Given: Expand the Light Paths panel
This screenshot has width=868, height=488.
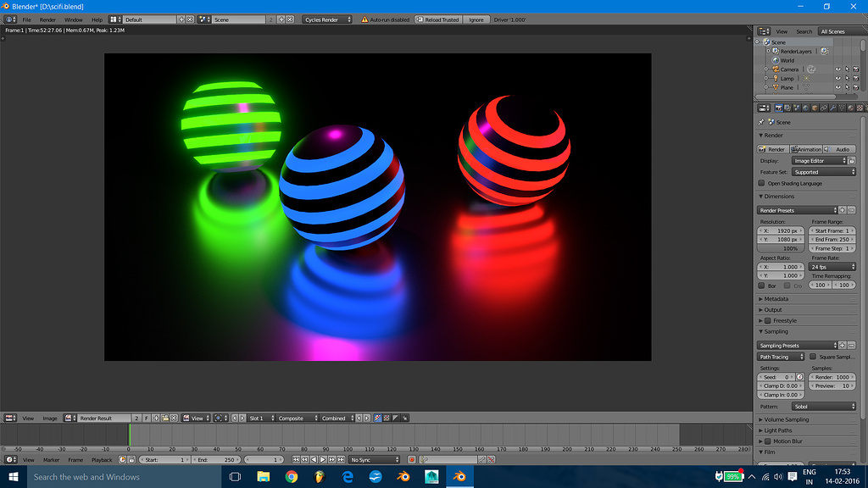Looking at the screenshot, I should (778, 430).
